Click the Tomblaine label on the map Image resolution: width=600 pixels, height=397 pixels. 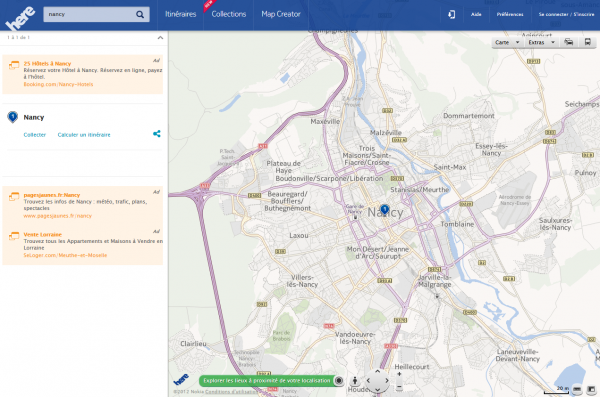click(x=457, y=224)
